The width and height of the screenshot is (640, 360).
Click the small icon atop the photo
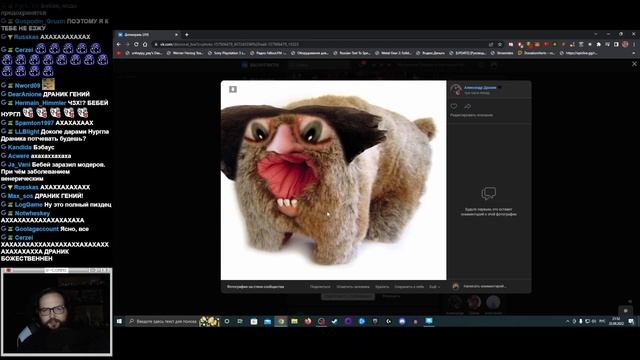coord(233,89)
